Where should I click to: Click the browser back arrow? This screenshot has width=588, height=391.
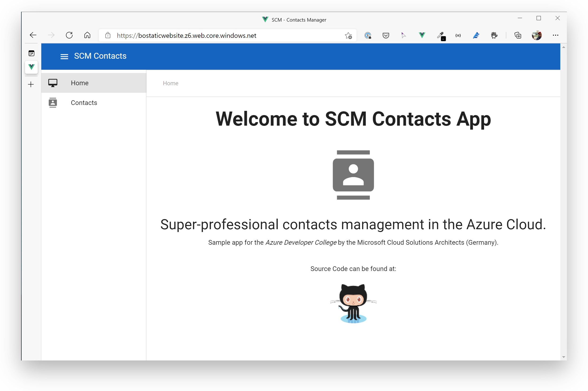pyautogui.click(x=33, y=35)
